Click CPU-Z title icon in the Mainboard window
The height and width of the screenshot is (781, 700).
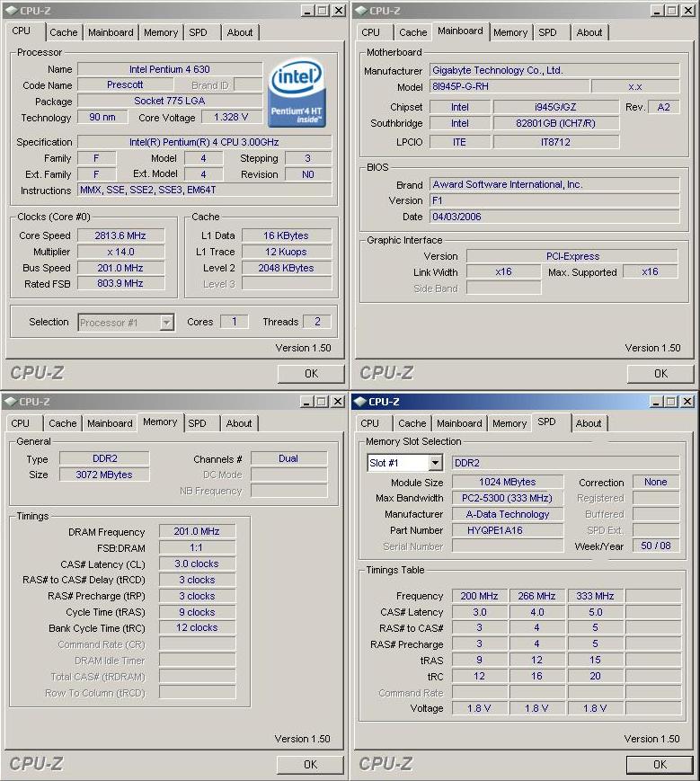[360, 11]
